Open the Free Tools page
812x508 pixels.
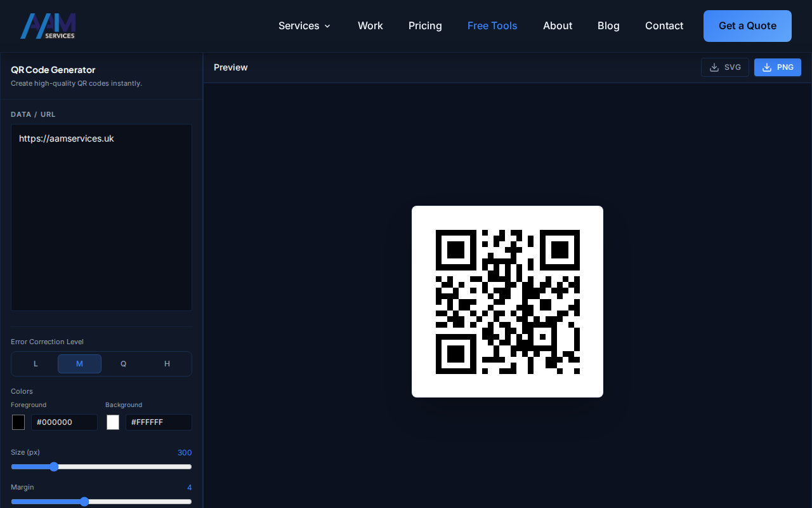[492, 26]
